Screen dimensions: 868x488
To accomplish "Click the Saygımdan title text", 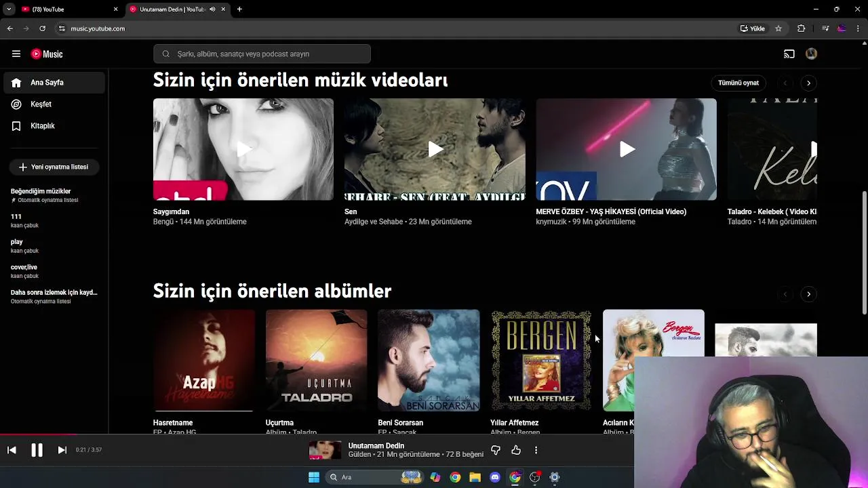I will [x=171, y=211].
